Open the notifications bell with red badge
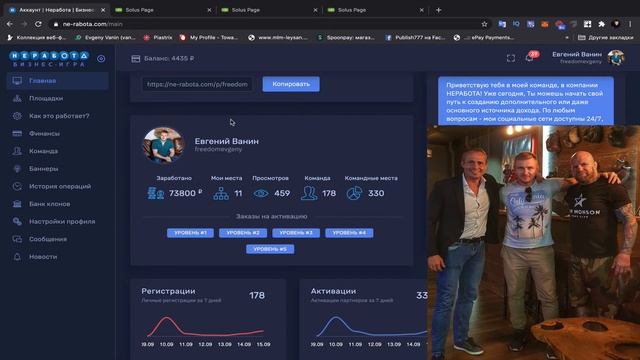This screenshot has height=360, width=640. click(530, 58)
